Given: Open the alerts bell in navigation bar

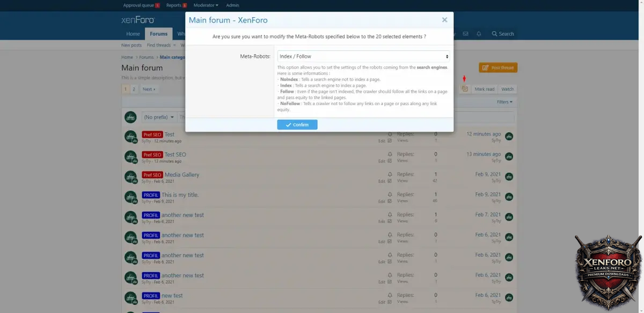Looking at the screenshot, I should click(x=479, y=34).
